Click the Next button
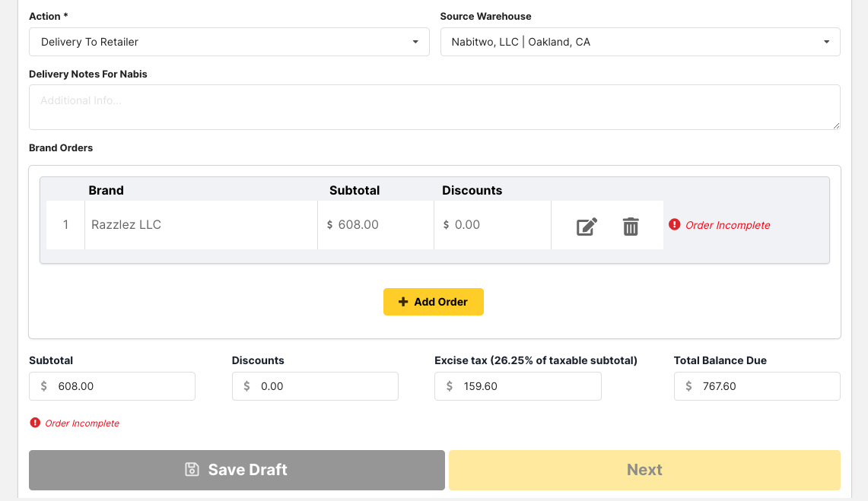Image resolution: width=868 pixels, height=501 pixels. tap(644, 470)
